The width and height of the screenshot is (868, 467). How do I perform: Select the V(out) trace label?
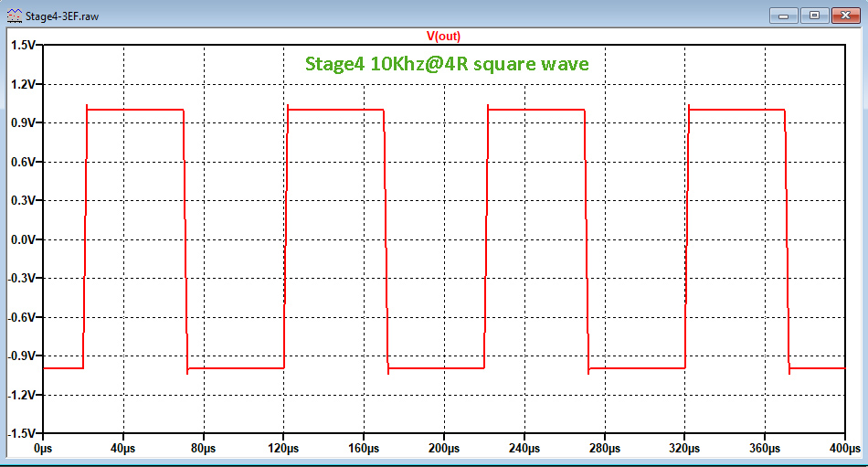tap(443, 37)
